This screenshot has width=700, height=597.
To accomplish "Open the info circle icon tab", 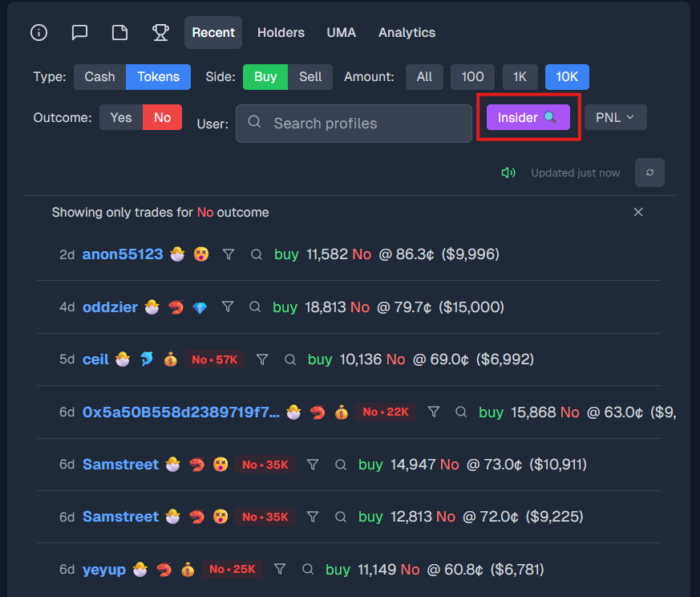I will 38,33.
